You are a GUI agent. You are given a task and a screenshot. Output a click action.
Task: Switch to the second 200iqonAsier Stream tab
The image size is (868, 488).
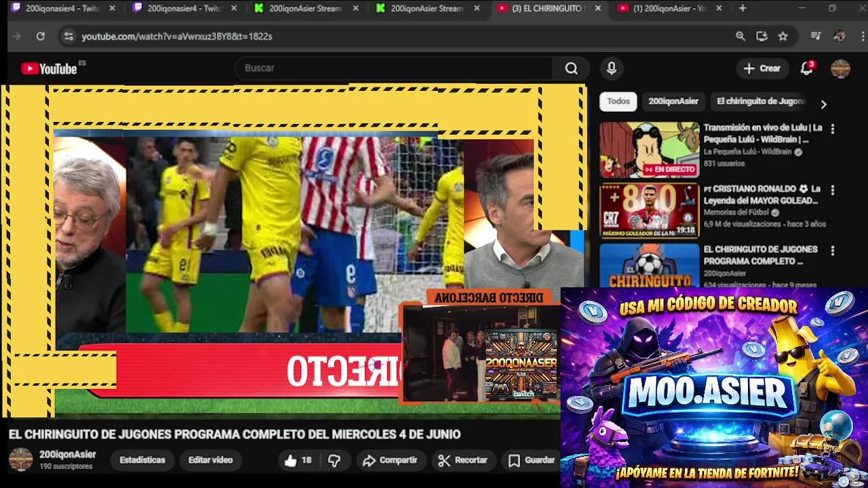429,8
